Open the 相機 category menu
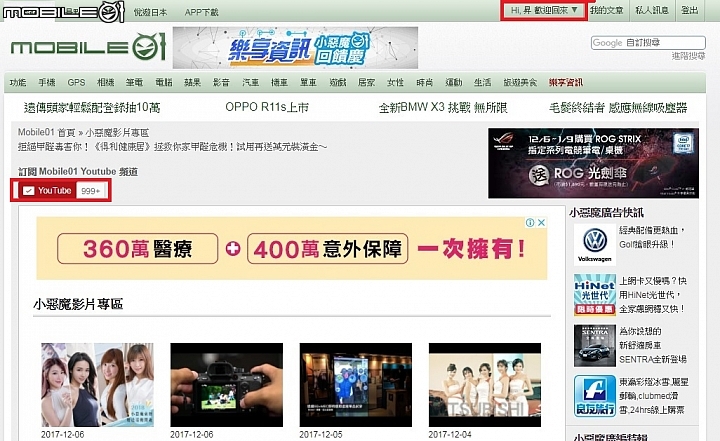Image resolution: width=720 pixels, height=441 pixels. coord(106,83)
